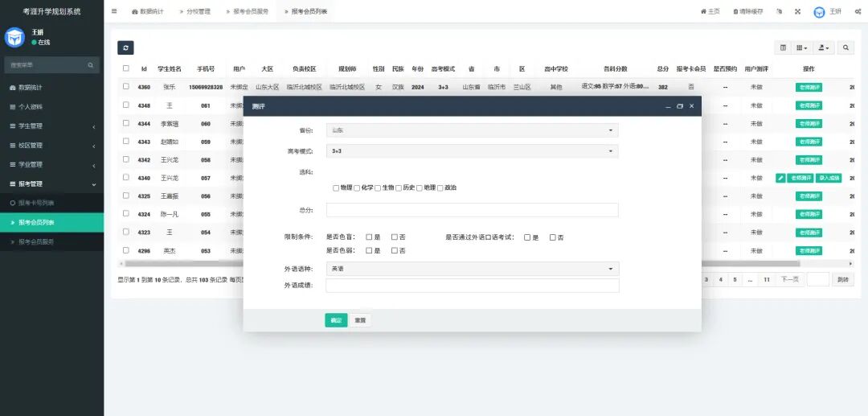This screenshot has height=416, width=868.
Task: Click the 跳转 jump button
Action: click(x=843, y=280)
